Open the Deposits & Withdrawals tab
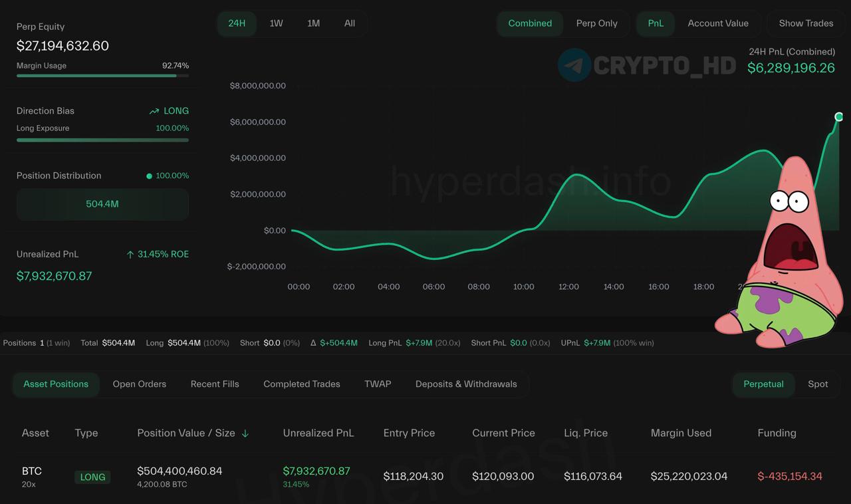Viewport: 851px width, 504px height. pos(466,384)
